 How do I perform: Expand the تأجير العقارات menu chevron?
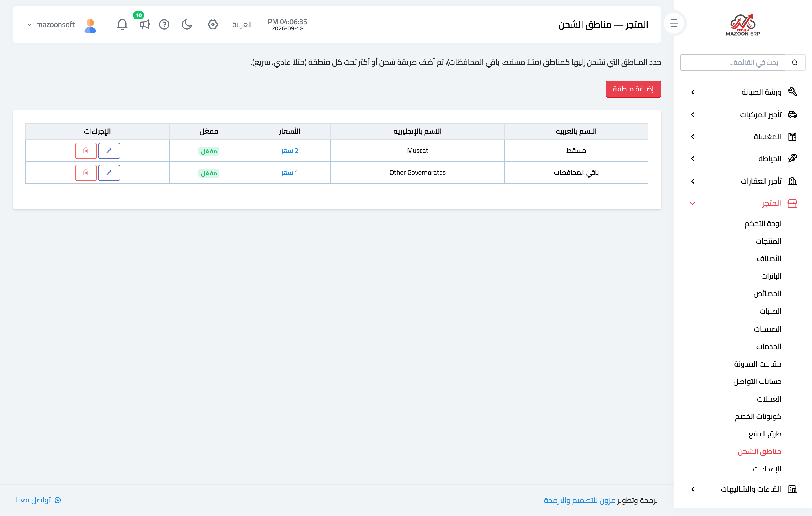tap(693, 181)
